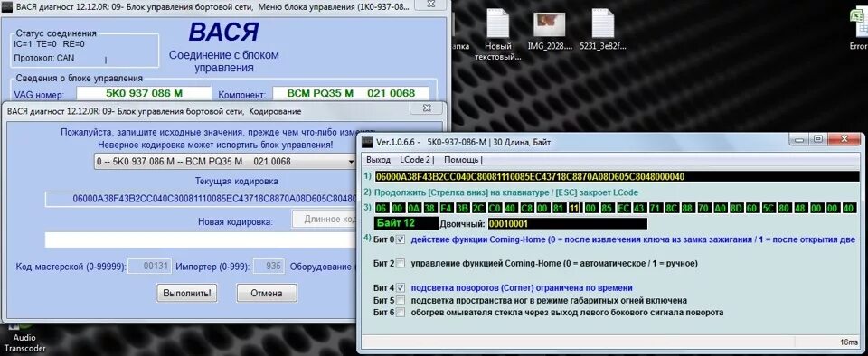Click the Байт 12 indicator label
868x356 pixels.
tap(406, 223)
